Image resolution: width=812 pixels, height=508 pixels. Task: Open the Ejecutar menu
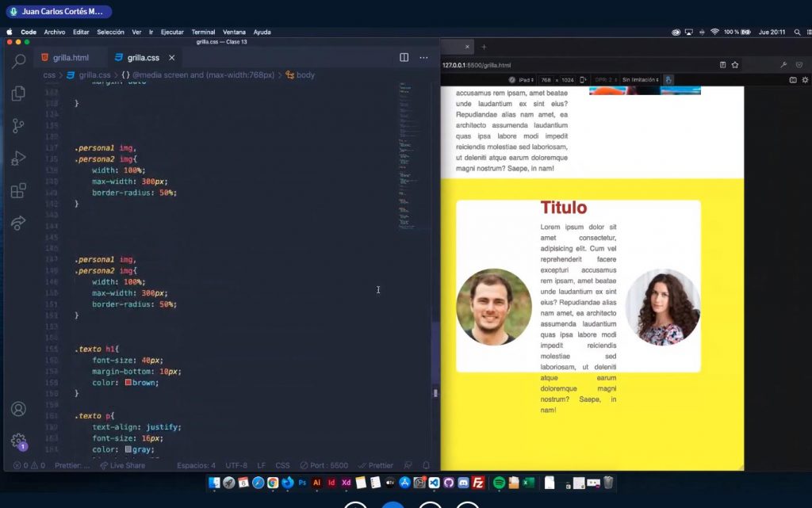172,32
